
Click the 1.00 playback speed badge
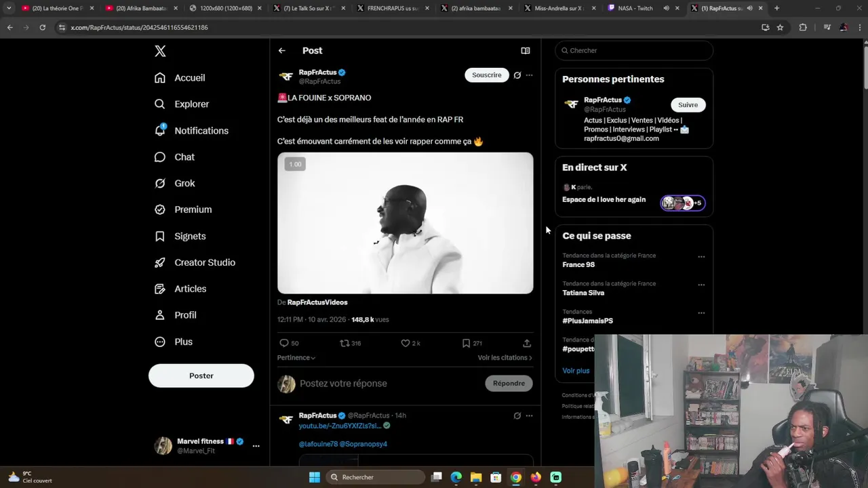[295, 164]
